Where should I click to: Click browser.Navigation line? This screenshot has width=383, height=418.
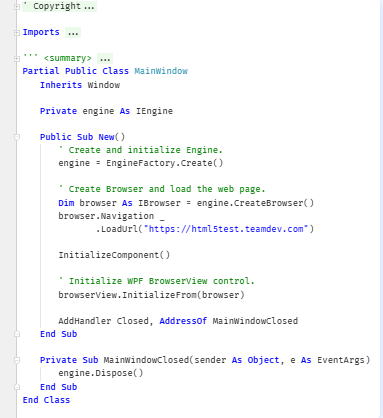[111, 216]
